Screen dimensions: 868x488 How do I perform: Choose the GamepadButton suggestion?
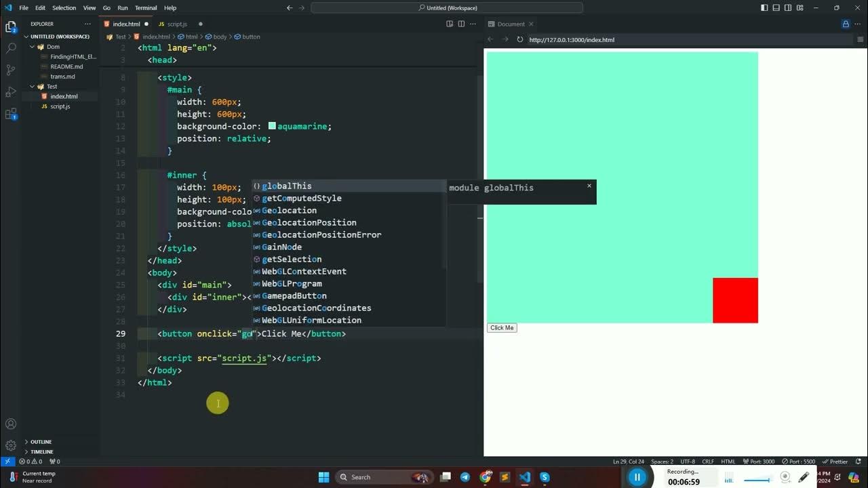click(349, 296)
